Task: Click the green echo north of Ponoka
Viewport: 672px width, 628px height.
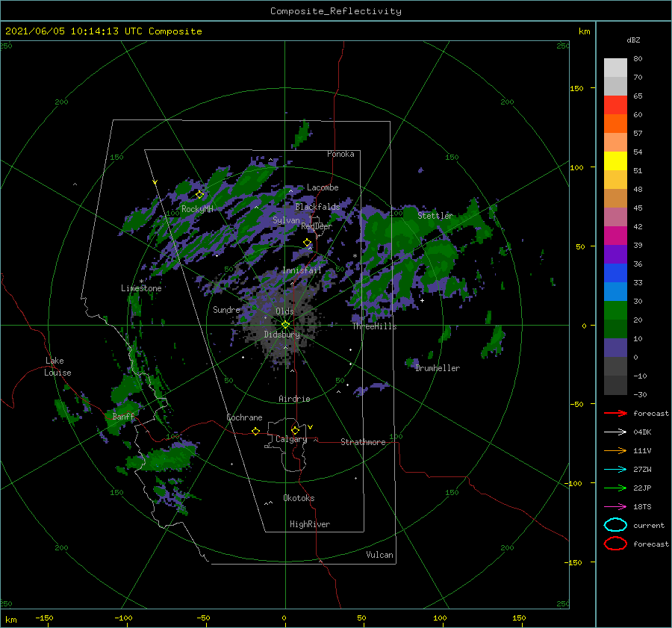Action: (x=303, y=134)
